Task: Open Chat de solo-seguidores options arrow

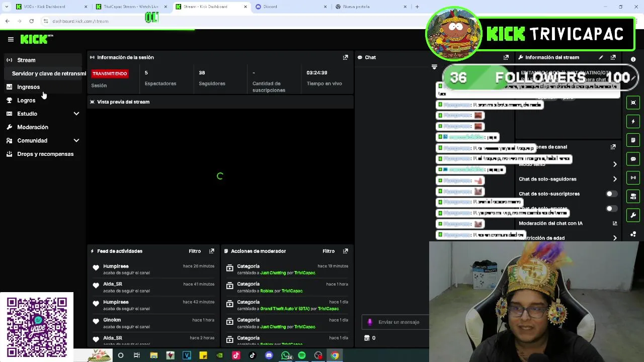Action: click(x=615, y=179)
